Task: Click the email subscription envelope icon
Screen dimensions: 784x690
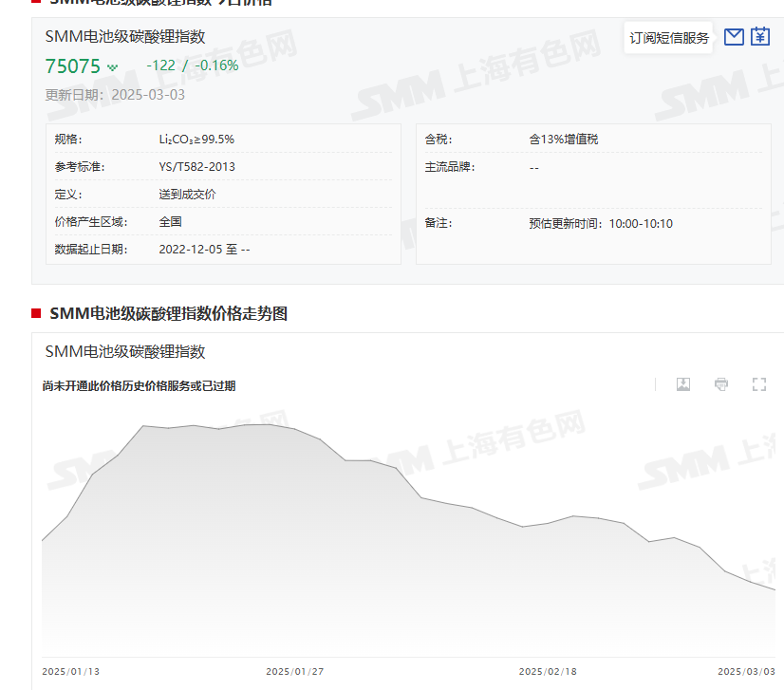Action: pyautogui.click(x=734, y=37)
